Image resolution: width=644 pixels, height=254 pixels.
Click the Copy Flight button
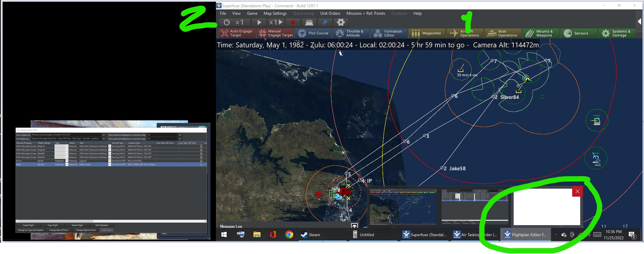coord(53,225)
